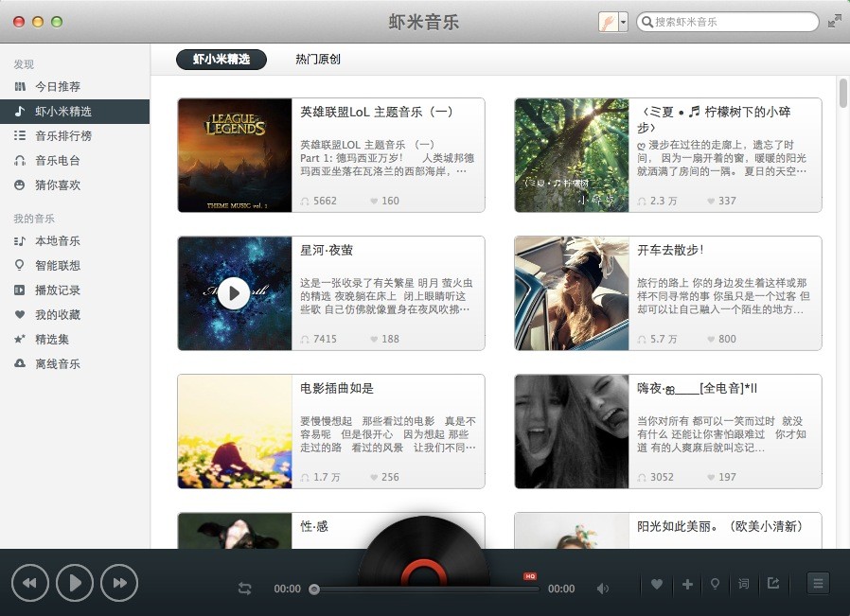Favorite the current song with the player heart
The image size is (850, 616).
tap(657, 584)
